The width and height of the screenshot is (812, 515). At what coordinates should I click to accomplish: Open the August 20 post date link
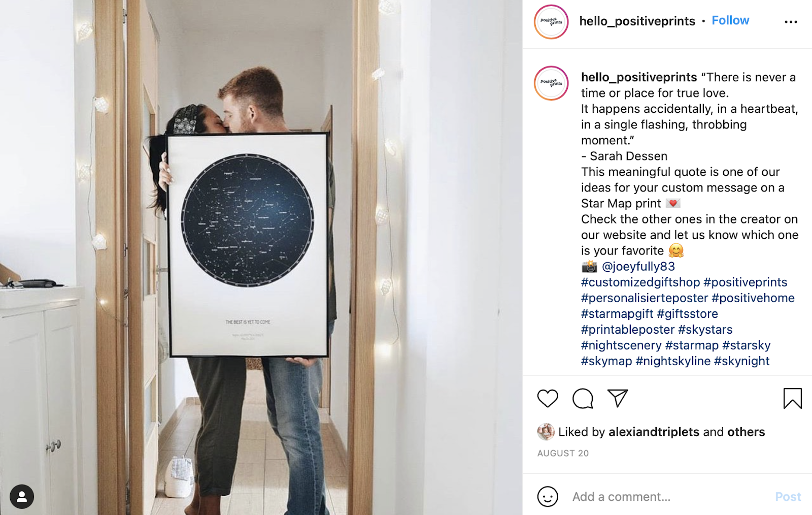pyautogui.click(x=563, y=453)
